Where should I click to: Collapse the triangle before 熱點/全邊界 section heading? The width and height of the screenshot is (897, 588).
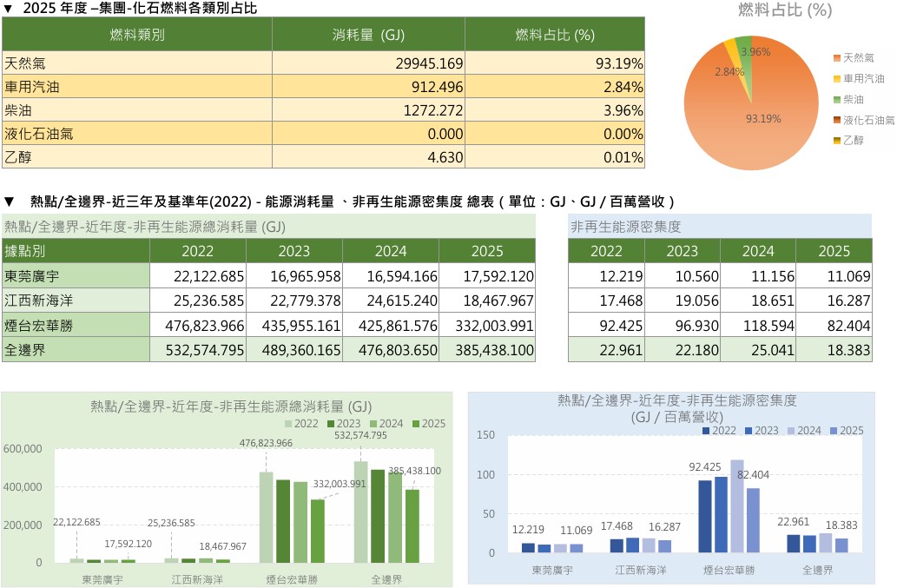point(9,202)
